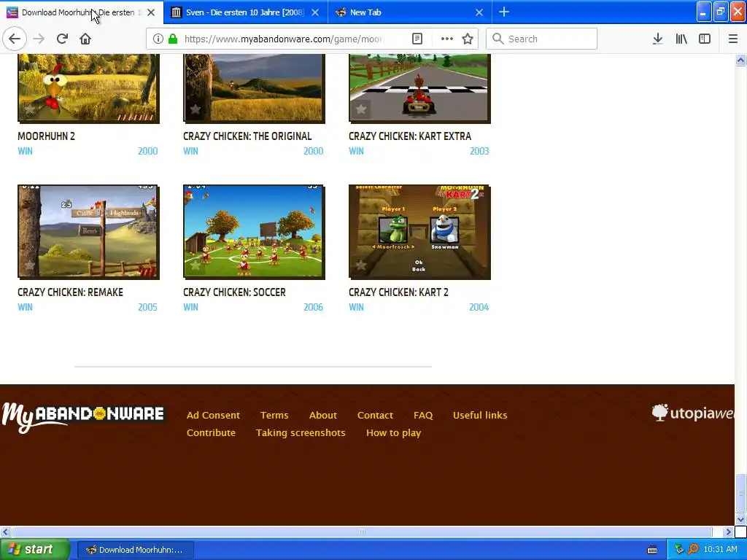Viewport: 747px width, 560px height.
Task: Click WIN platform link under Moorhuhn 2
Action: (x=26, y=151)
